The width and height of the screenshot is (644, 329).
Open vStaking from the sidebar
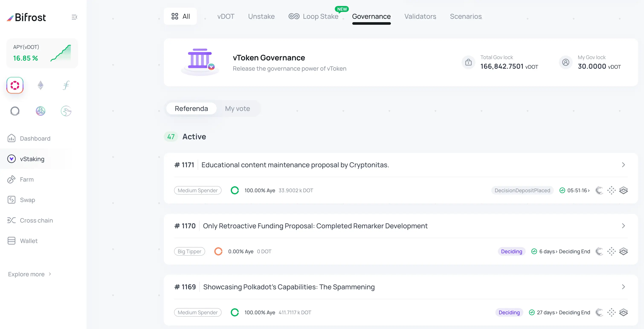point(26,159)
